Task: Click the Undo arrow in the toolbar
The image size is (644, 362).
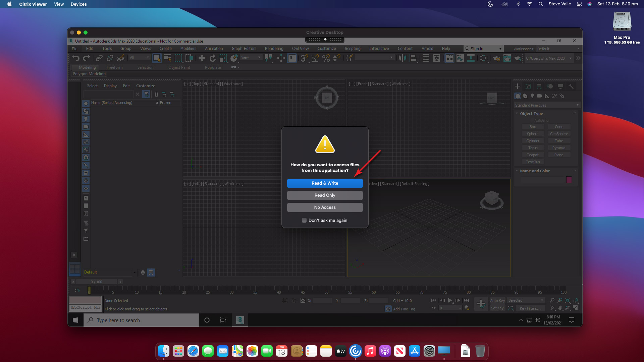Action: coord(76,58)
